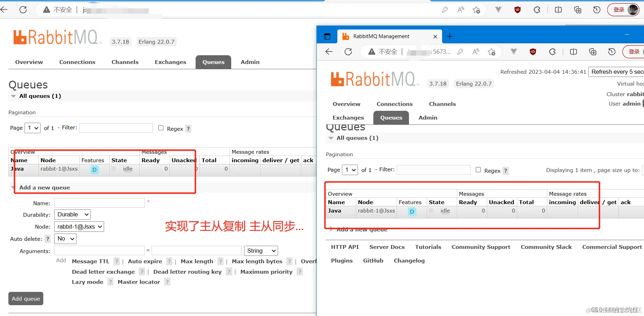Open the argument type String dropdown
Viewport: 644px width, 316px height.
coord(261,251)
